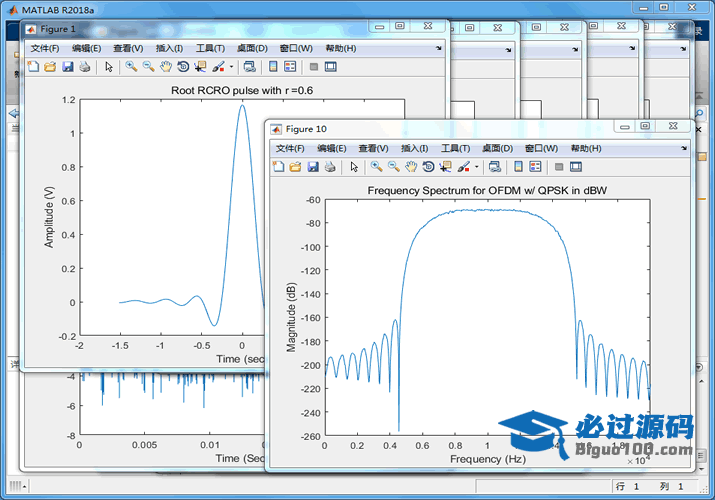Open 工具(T) menu in Figure 1
This screenshot has width=715, height=500.
point(210,48)
